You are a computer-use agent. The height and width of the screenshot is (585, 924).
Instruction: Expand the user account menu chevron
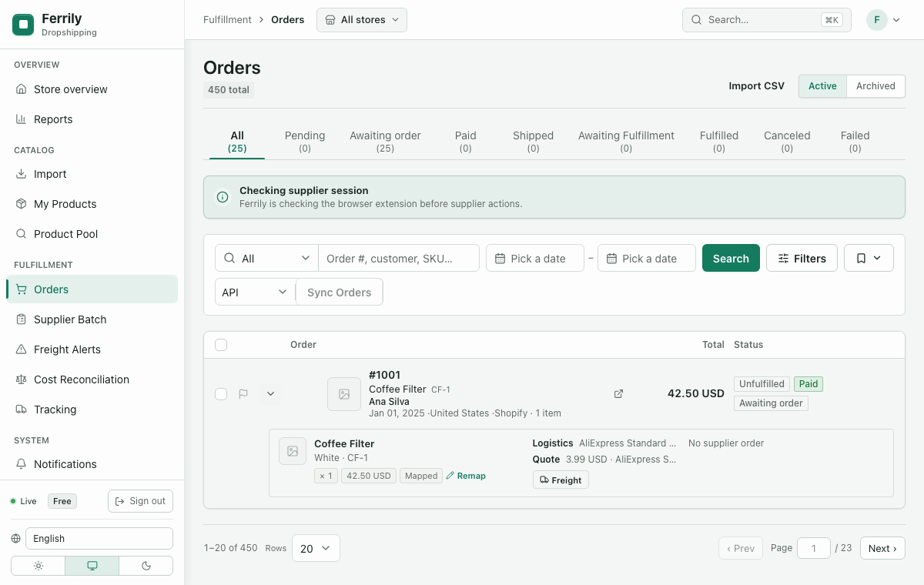[896, 20]
